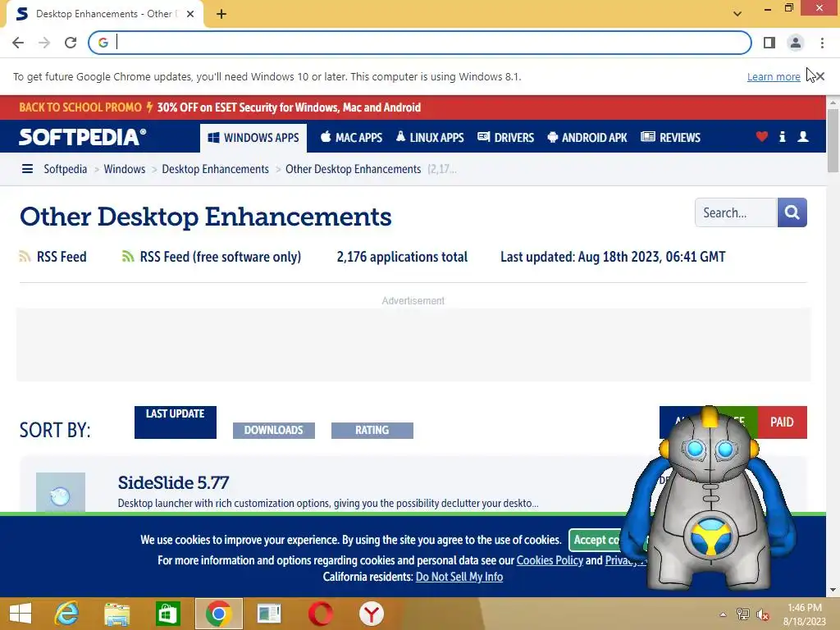This screenshot has width=840, height=630.
Task: Click the muted volume tray icon
Action: (x=763, y=614)
